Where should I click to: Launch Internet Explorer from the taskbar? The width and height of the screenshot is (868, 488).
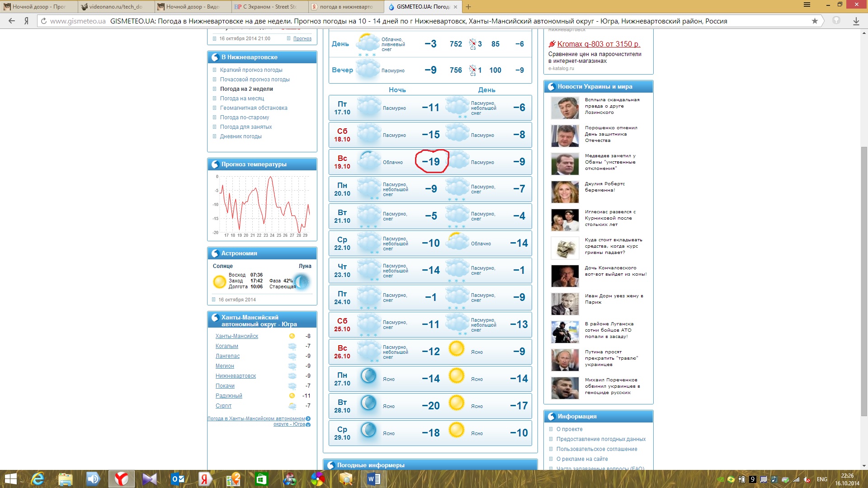pyautogui.click(x=38, y=479)
